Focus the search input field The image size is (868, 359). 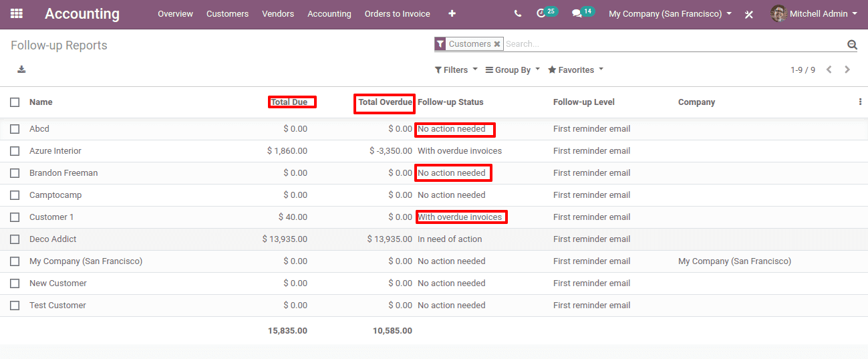point(674,44)
